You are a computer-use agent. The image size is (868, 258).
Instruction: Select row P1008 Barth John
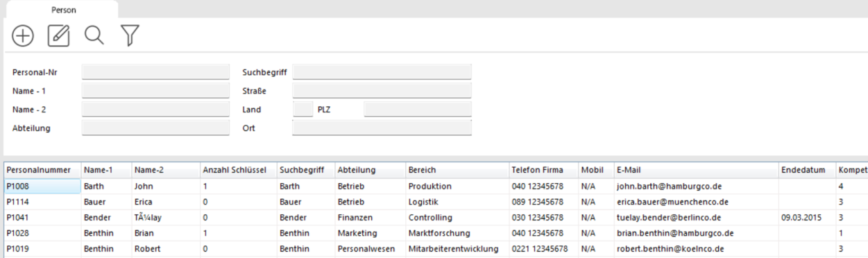click(x=436, y=186)
